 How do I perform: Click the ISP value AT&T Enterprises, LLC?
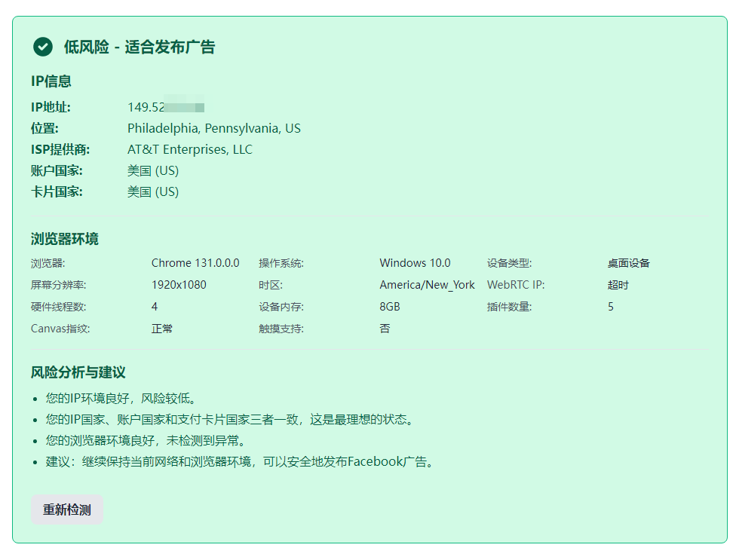190,150
